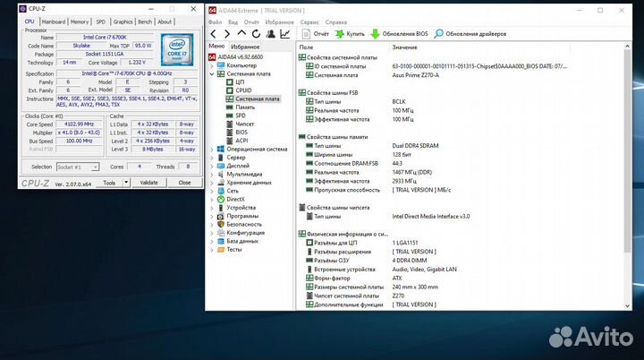644x360 pixels.
Task: Click the Тесты tree item
Action: pos(230,249)
